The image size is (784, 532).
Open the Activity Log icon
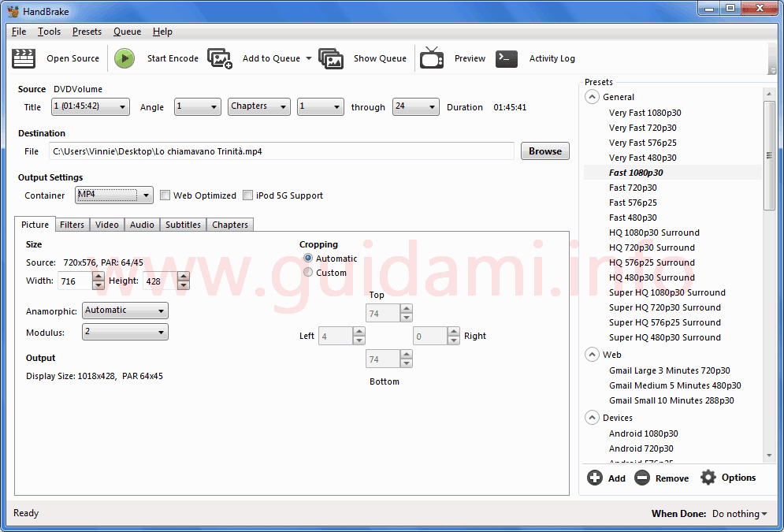coord(507,58)
